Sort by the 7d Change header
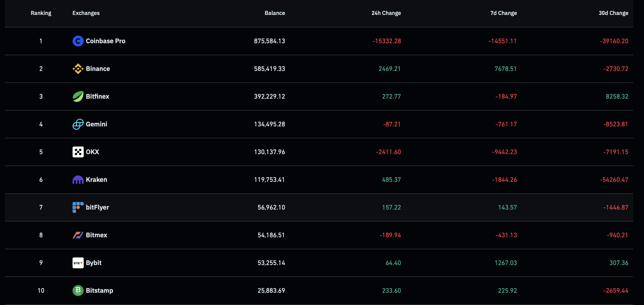The width and height of the screenshot is (644, 305). [504, 13]
